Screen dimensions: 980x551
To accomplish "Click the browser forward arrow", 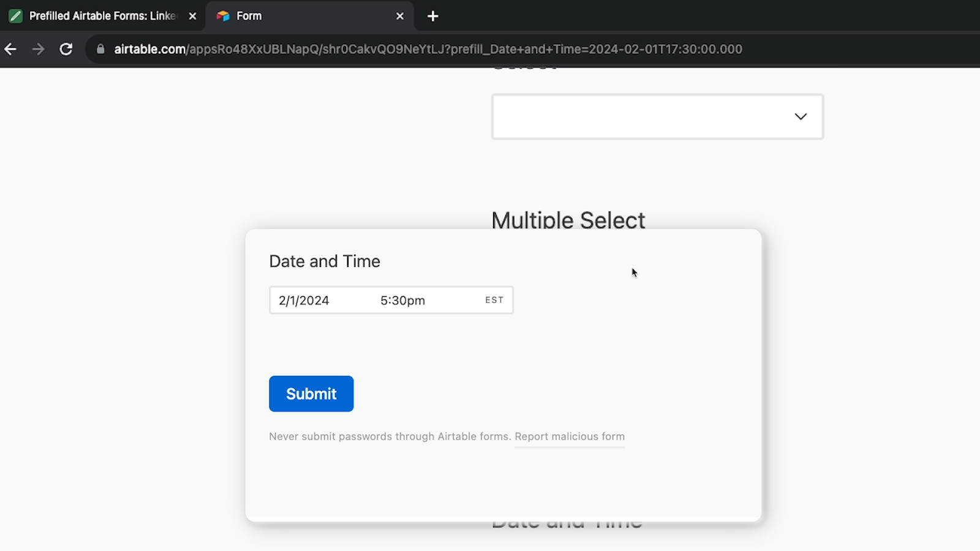I will click(x=38, y=49).
